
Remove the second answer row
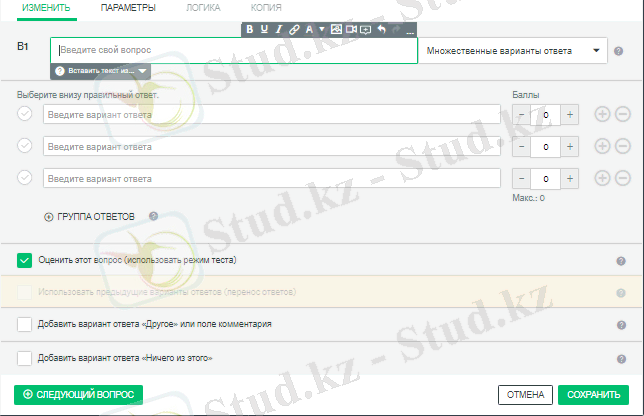(623, 146)
